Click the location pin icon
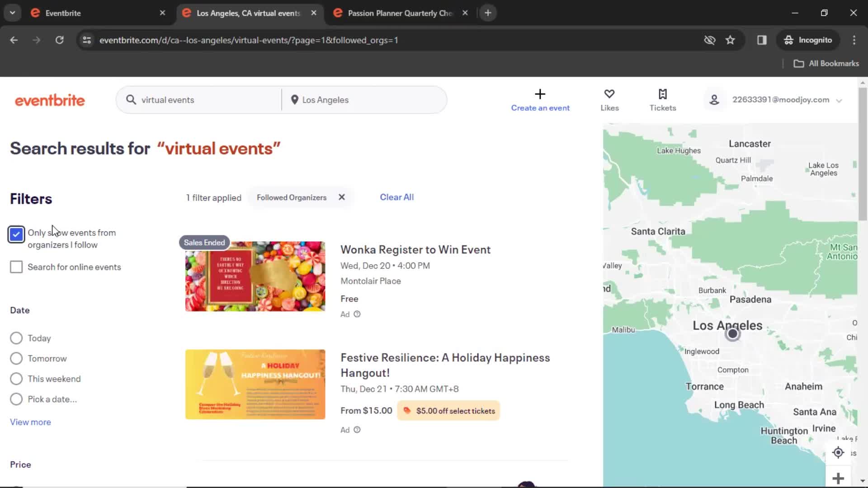This screenshot has width=868, height=488. click(294, 100)
